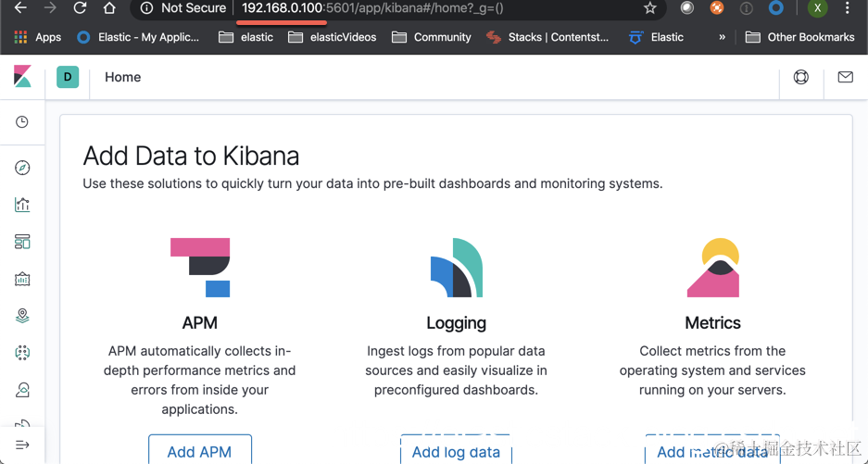
Task: Click the APM logo graphic
Action: 200,268
